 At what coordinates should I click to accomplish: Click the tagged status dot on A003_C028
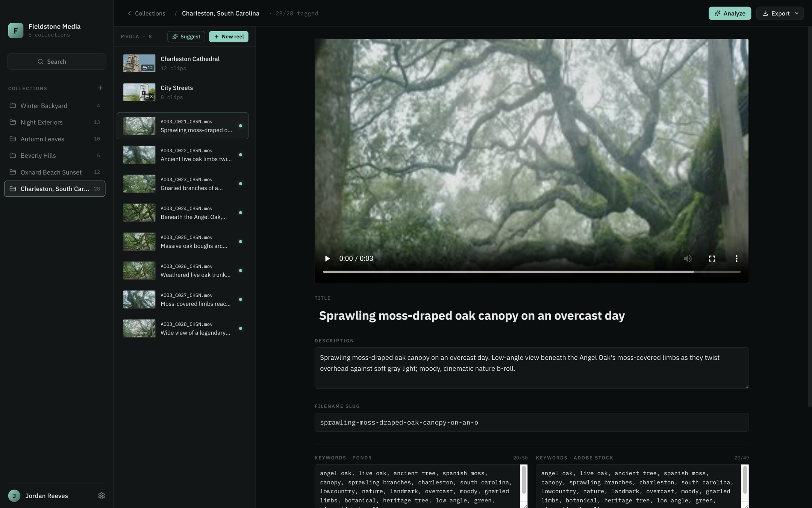coord(241,329)
